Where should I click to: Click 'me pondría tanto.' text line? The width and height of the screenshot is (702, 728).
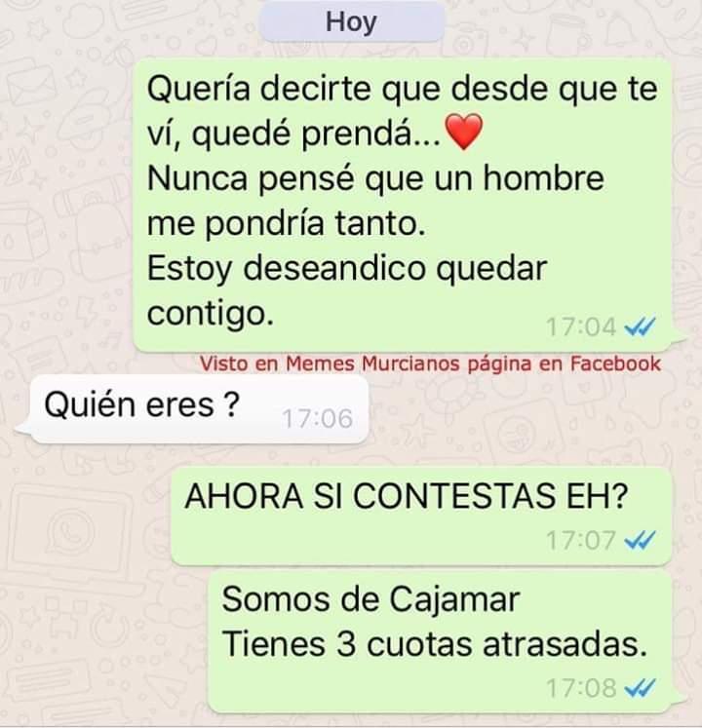click(x=287, y=224)
